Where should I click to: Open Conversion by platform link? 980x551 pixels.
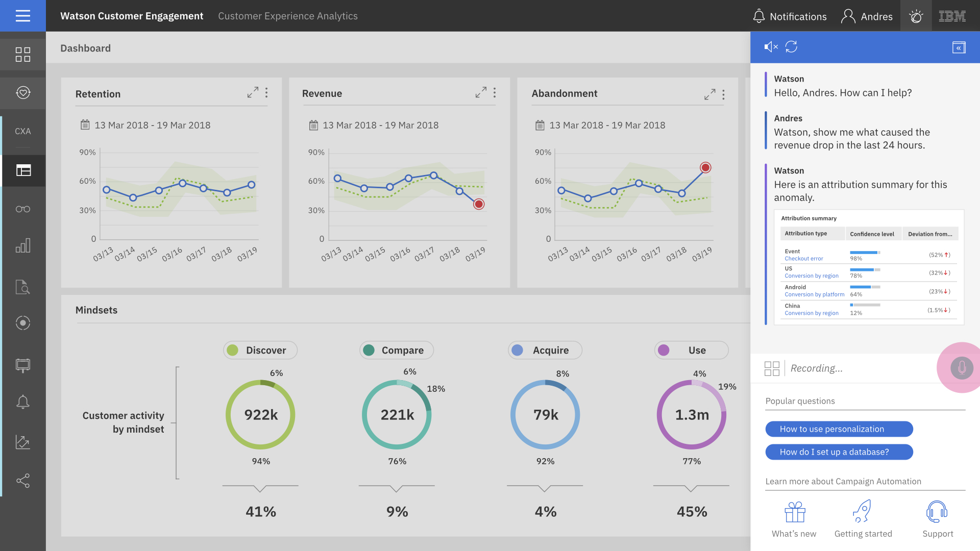(815, 294)
